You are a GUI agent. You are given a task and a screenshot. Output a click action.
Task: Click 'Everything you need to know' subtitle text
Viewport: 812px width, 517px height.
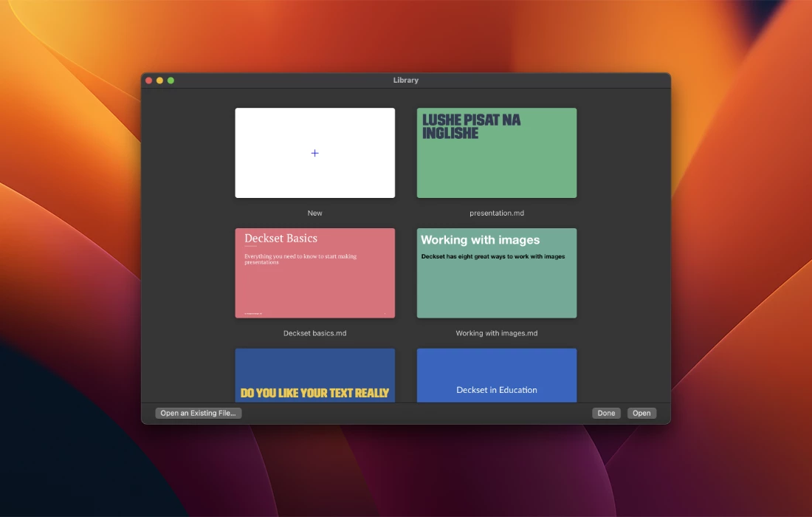(300, 259)
